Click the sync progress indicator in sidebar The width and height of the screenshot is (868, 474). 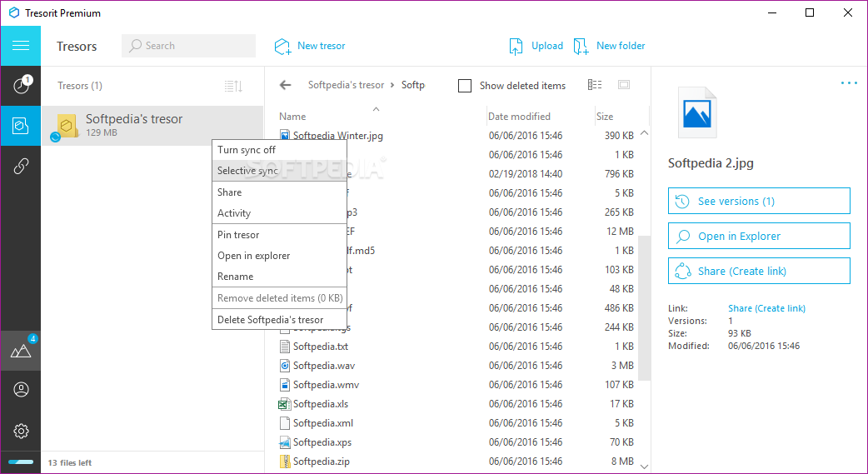pos(21,462)
